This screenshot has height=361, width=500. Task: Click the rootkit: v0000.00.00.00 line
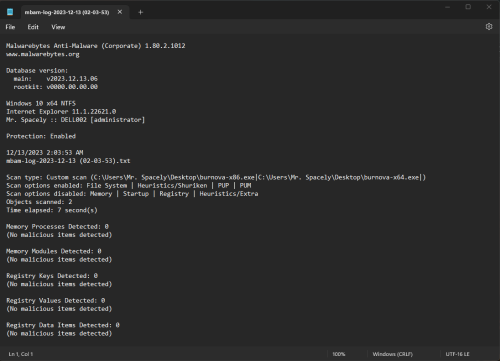(x=56, y=87)
